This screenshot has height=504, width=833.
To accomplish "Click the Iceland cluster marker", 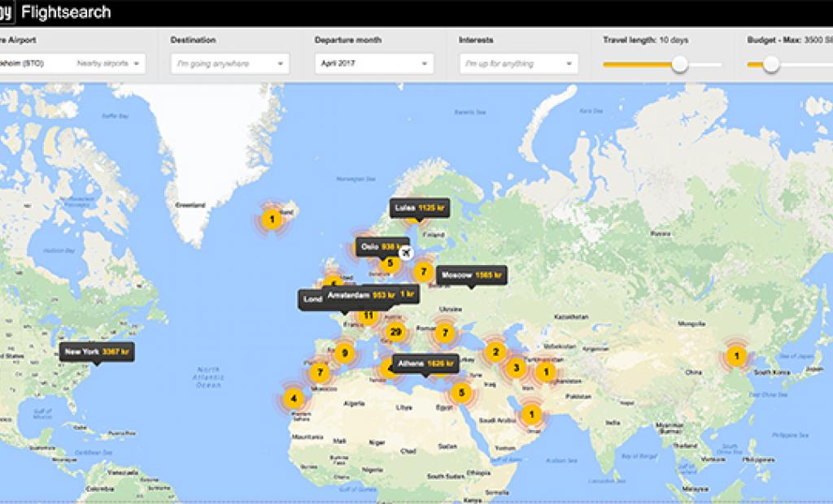I will tap(272, 219).
